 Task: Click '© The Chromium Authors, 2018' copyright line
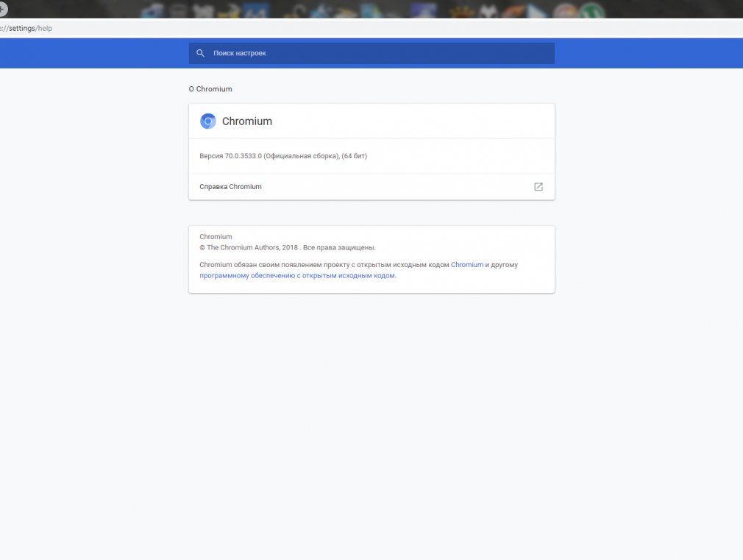point(288,247)
